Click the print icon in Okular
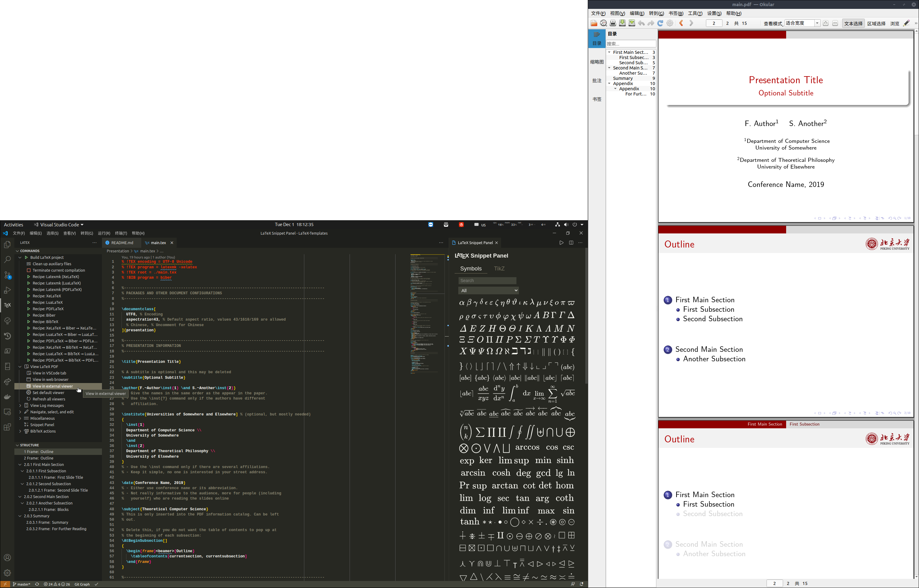 click(x=613, y=23)
